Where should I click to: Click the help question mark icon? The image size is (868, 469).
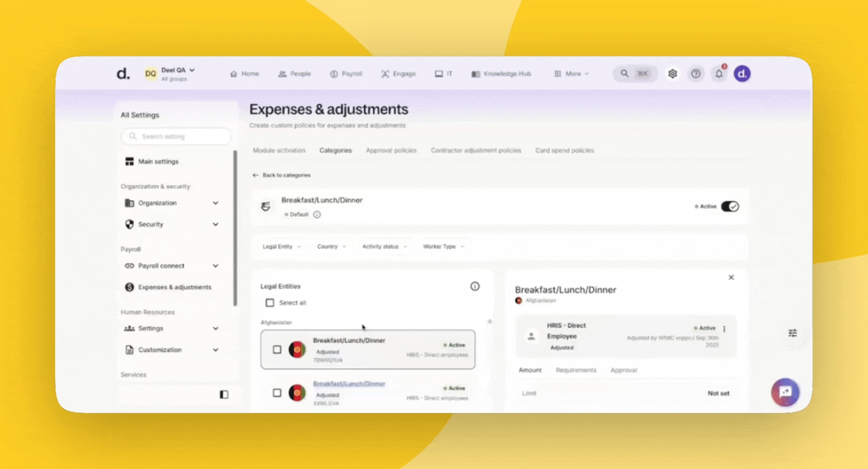(x=696, y=74)
